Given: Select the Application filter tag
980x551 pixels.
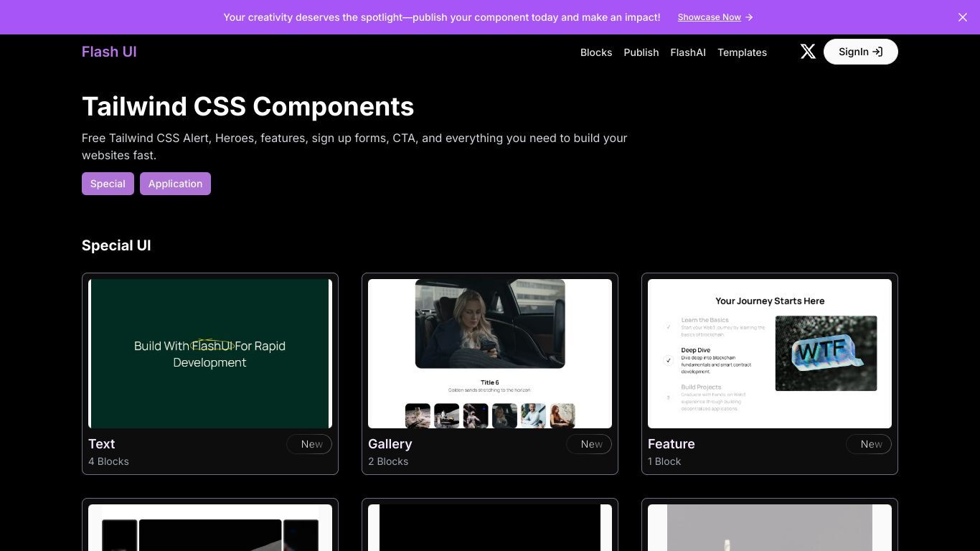Looking at the screenshot, I should pyautogui.click(x=175, y=184).
